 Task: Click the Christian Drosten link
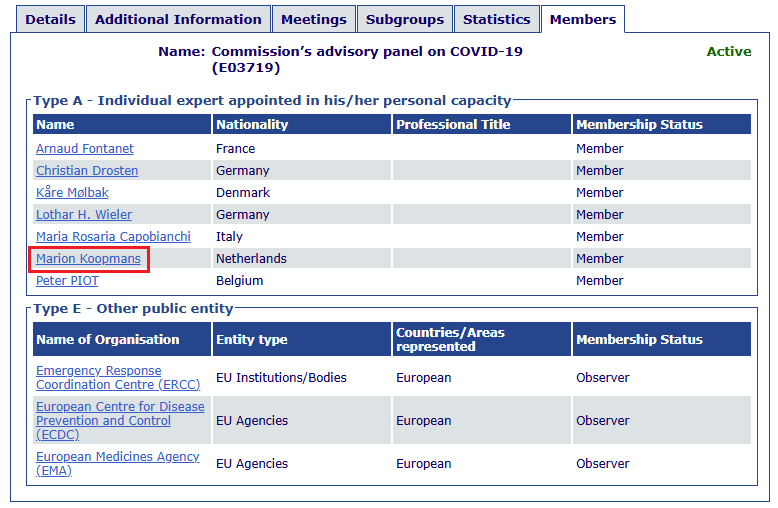(x=87, y=171)
